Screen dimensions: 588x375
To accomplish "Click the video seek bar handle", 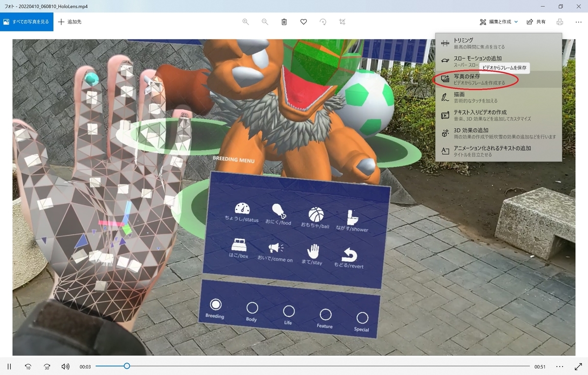I will [x=127, y=366].
